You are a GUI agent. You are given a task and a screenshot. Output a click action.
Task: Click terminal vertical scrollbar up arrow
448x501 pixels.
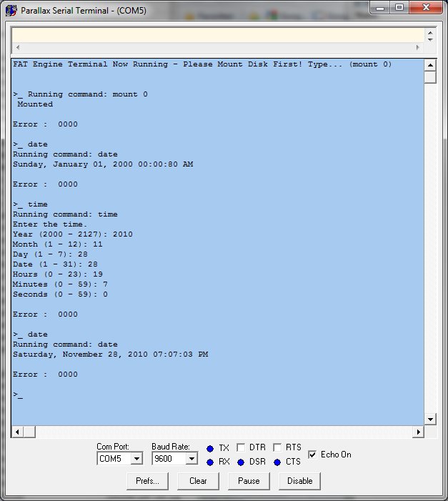(430, 64)
